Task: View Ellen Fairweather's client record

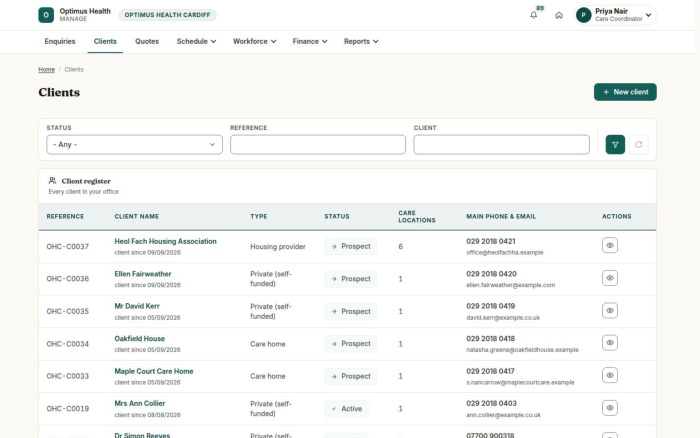Action: click(x=610, y=278)
